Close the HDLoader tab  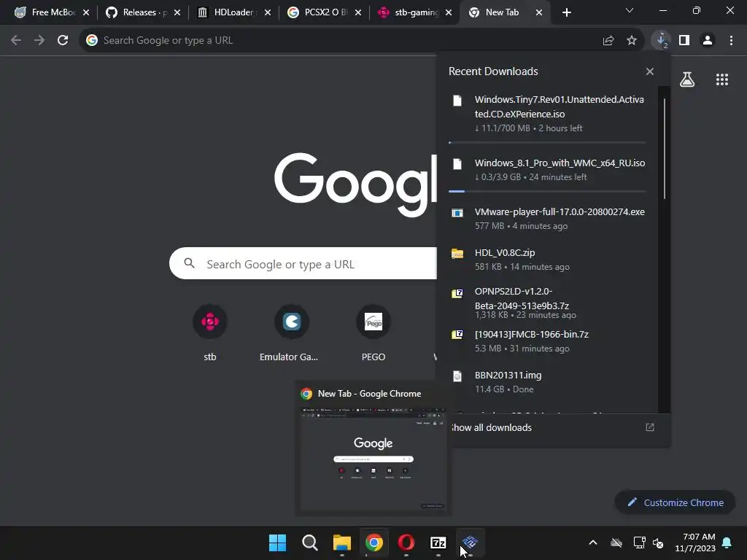pyautogui.click(x=268, y=12)
